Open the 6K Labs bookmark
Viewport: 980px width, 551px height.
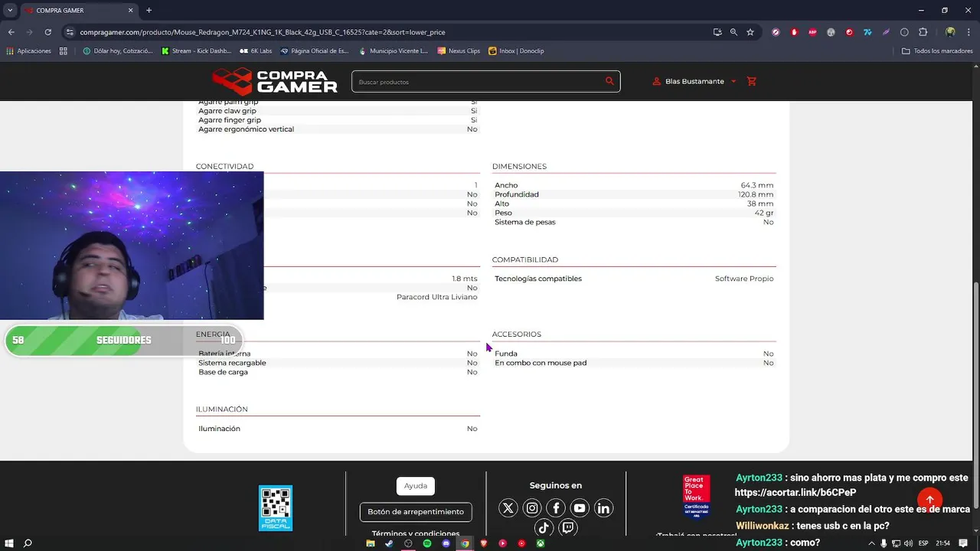click(256, 51)
